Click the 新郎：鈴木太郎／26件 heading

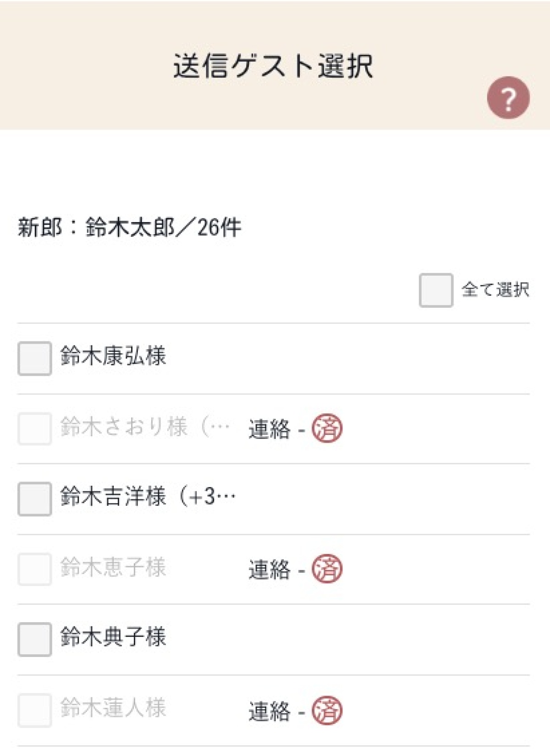129,227
